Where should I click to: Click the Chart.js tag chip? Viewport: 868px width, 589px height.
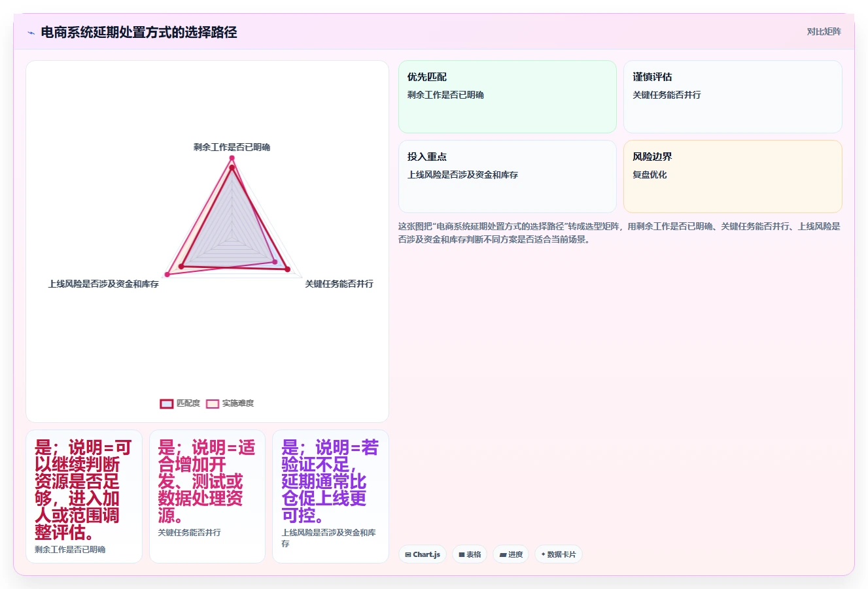point(423,554)
